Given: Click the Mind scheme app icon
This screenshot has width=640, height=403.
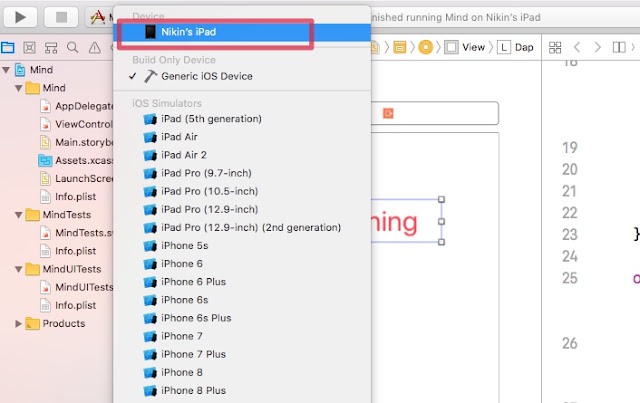Looking at the screenshot, I should pyautogui.click(x=98, y=17).
